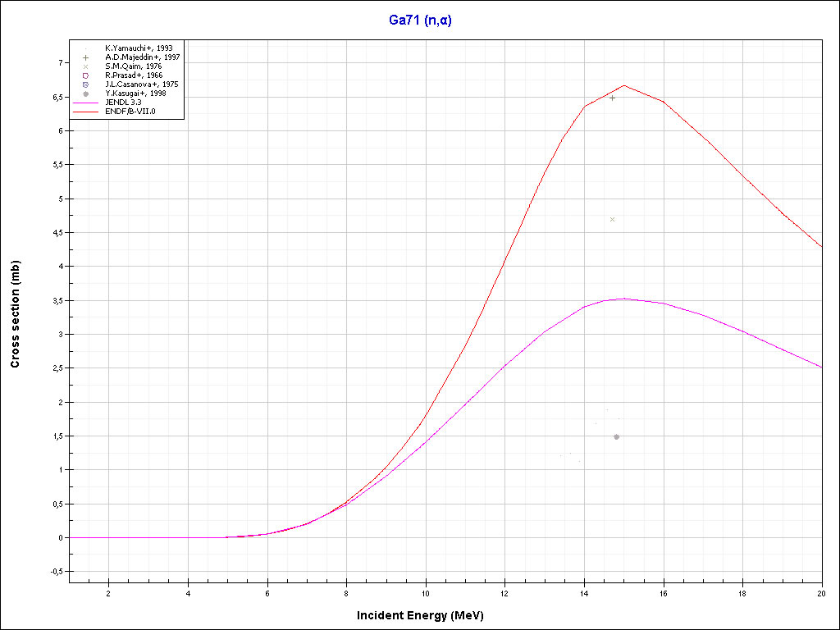The image size is (840, 630).
Task: Click the magenta JENDL 3.3 legend line
Action: pos(85,103)
